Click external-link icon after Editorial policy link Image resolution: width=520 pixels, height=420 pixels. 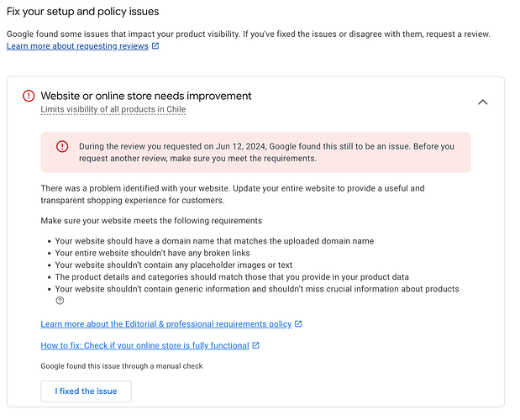click(298, 324)
